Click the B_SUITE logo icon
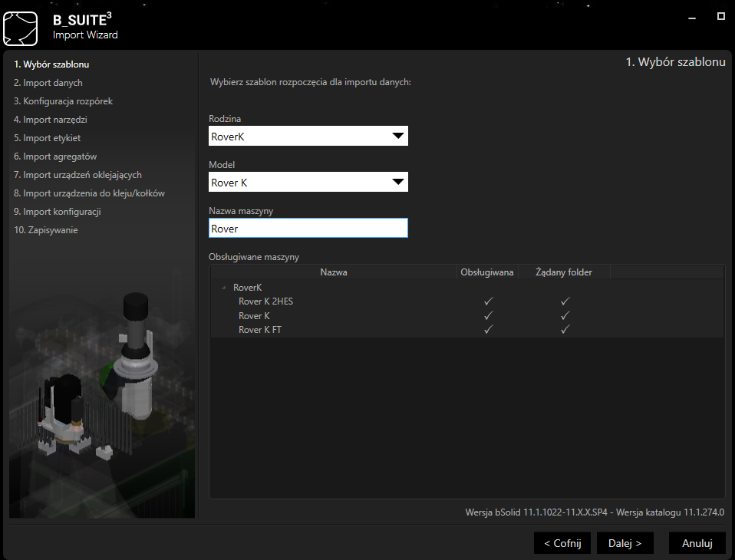The width and height of the screenshot is (735, 560). [20, 28]
